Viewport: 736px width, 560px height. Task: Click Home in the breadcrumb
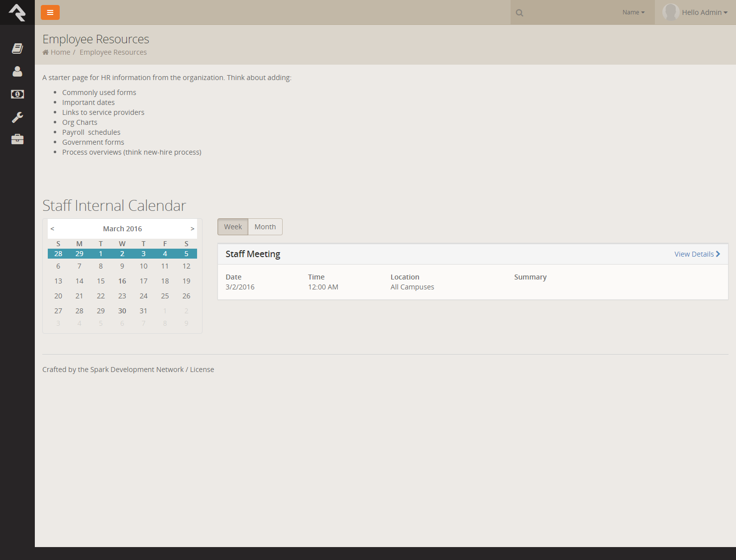[x=60, y=52]
